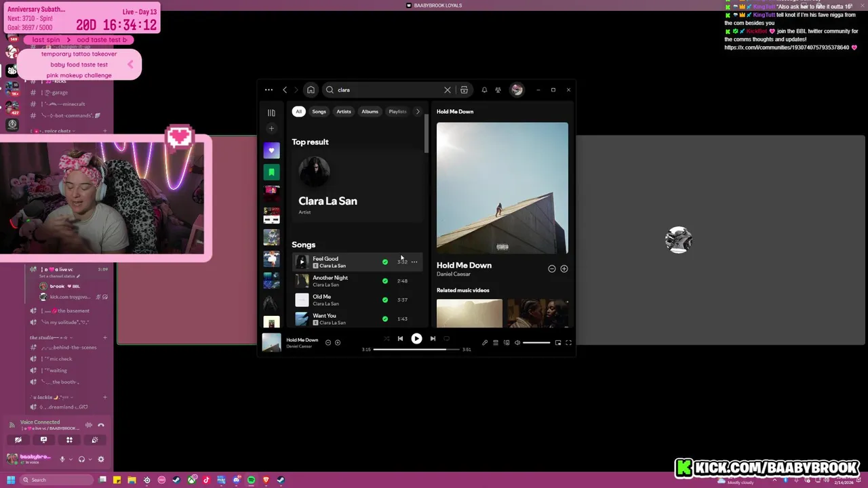Adjust the Spotify volume slider
Screen dimensions: 868x488
click(x=536, y=343)
